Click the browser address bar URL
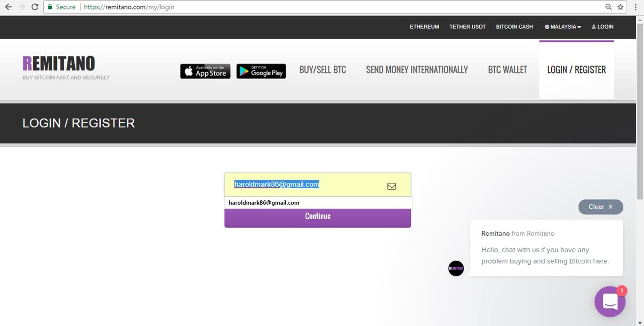 coord(129,7)
